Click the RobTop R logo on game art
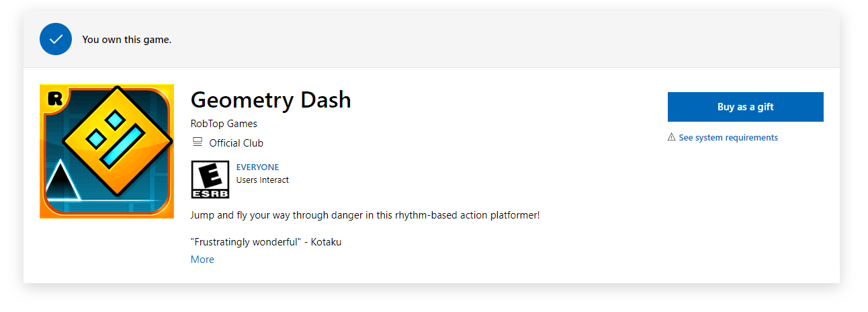This screenshot has width=868, height=312. (55, 98)
